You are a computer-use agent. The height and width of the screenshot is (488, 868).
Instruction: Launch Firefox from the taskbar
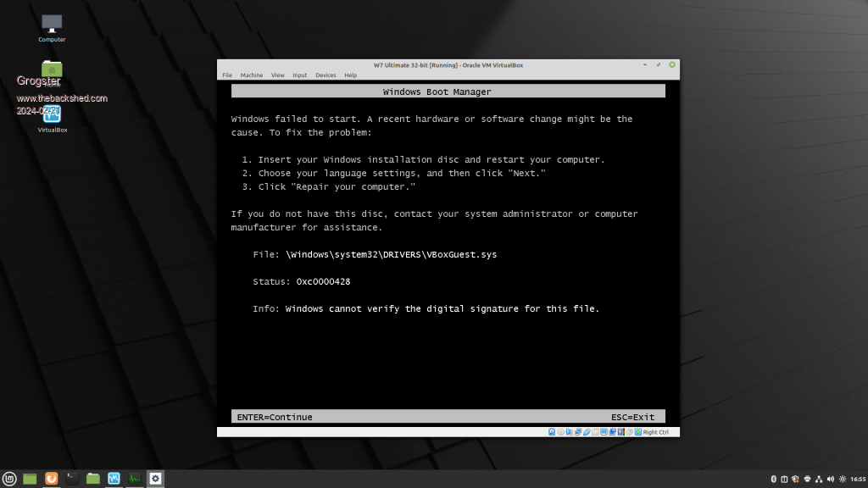click(51, 479)
